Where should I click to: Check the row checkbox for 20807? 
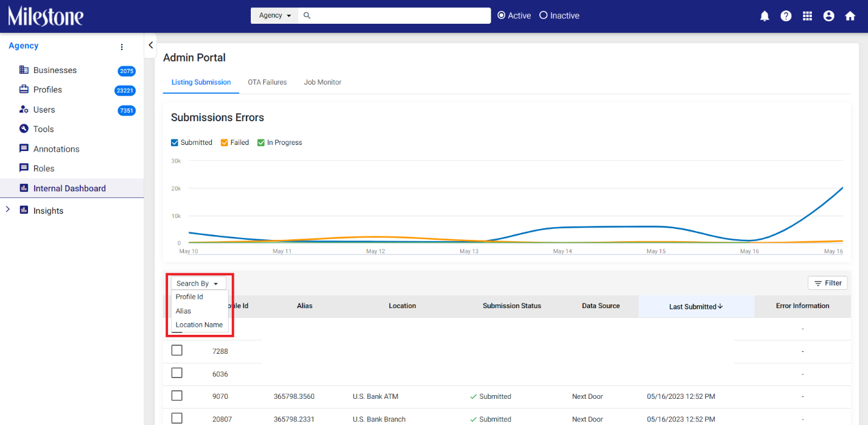(177, 418)
